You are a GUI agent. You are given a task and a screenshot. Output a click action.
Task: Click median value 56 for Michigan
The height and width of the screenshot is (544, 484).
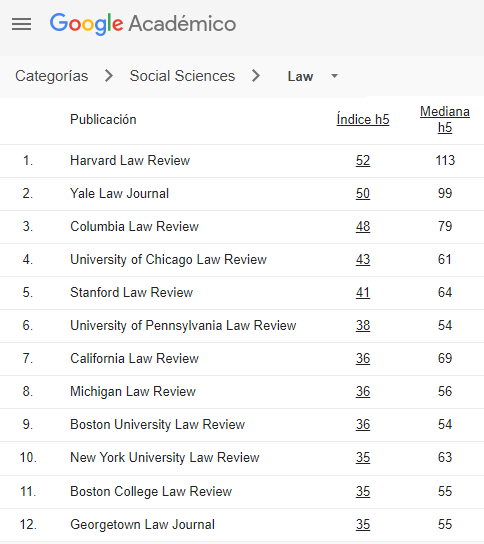point(445,391)
